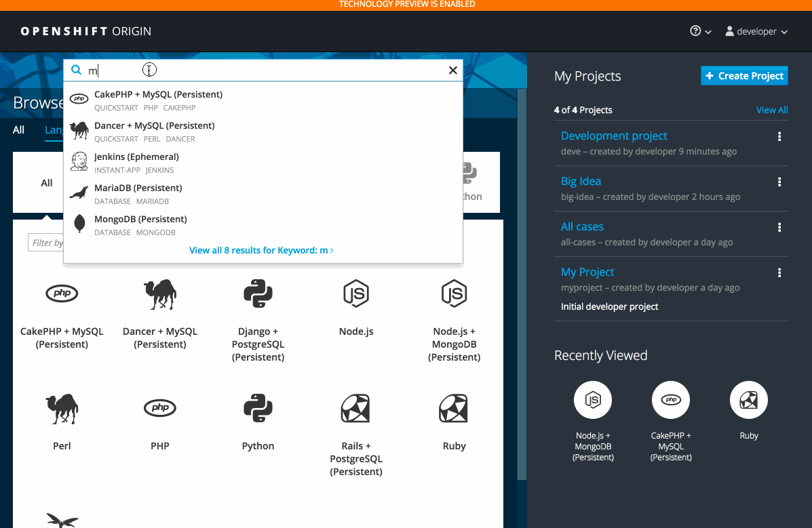Choose MongoDB (Persistent) in the suggestions list
Image resolution: width=812 pixels, height=528 pixels.
point(140,219)
